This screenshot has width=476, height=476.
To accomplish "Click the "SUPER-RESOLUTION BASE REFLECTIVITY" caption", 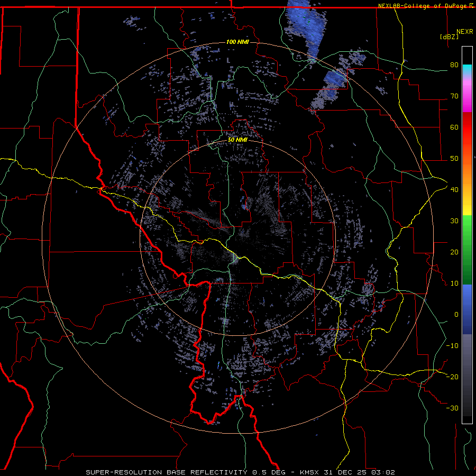I will click(x=166, y=472).
